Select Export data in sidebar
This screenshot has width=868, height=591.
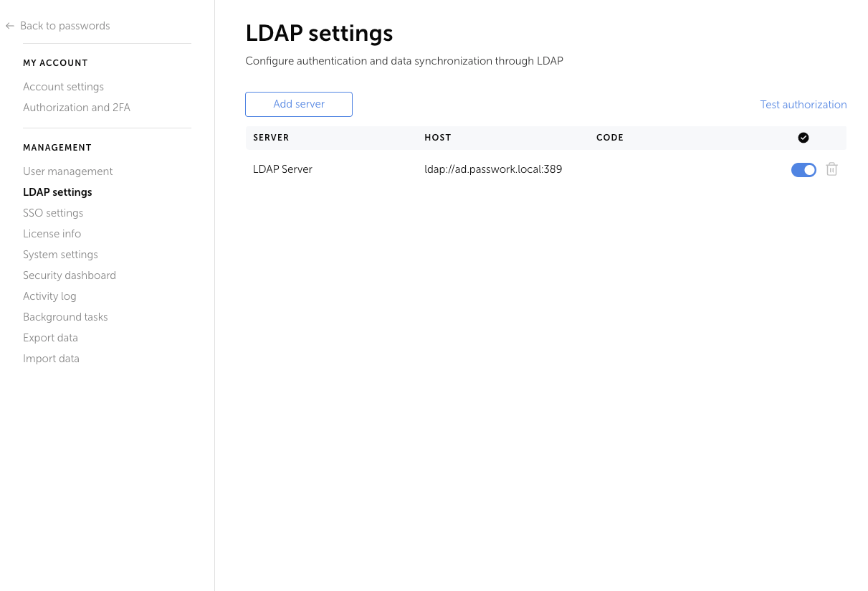50,337
